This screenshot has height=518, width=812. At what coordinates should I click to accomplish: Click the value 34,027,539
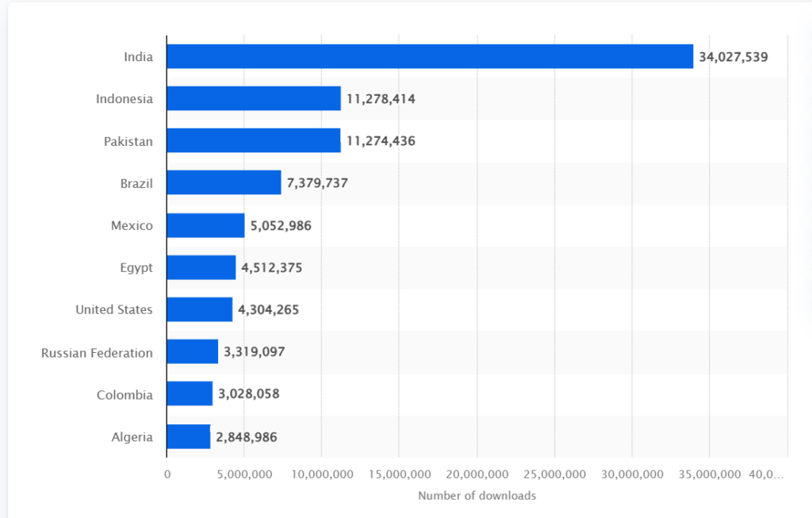click(x=733, y=57)
